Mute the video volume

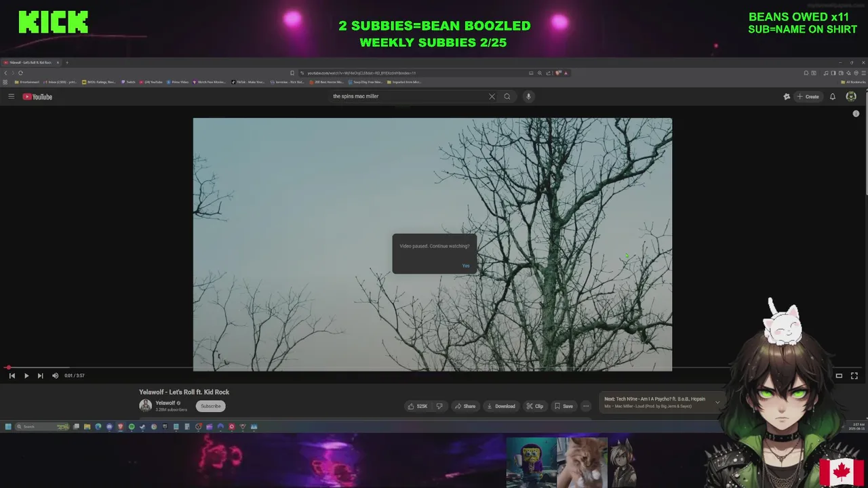click(x=55, y=375)
